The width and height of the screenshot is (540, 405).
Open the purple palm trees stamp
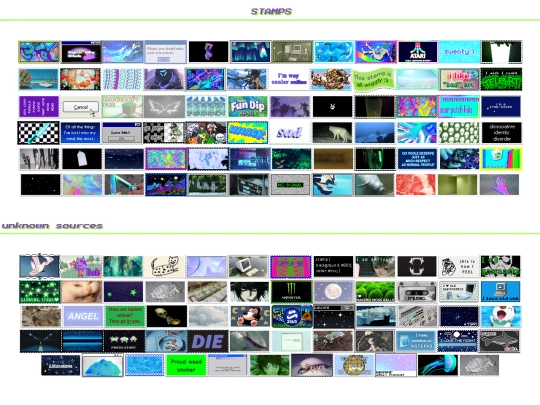(x=290, y=106)
